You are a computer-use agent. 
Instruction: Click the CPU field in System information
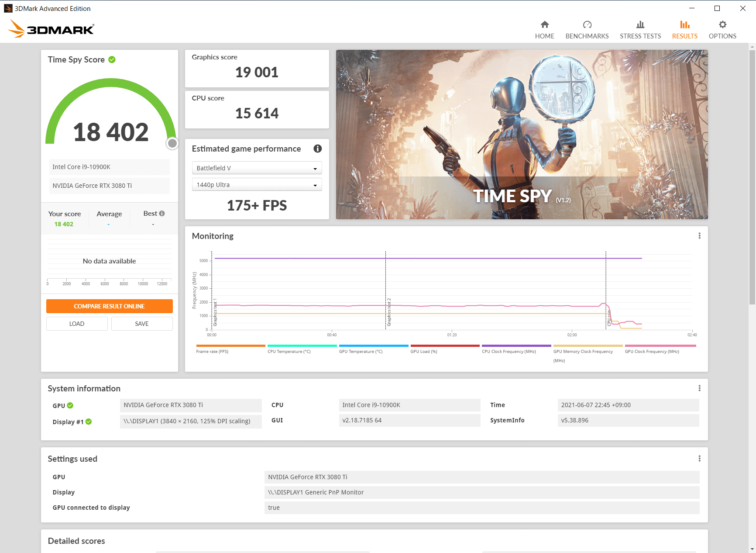[409, 405]
